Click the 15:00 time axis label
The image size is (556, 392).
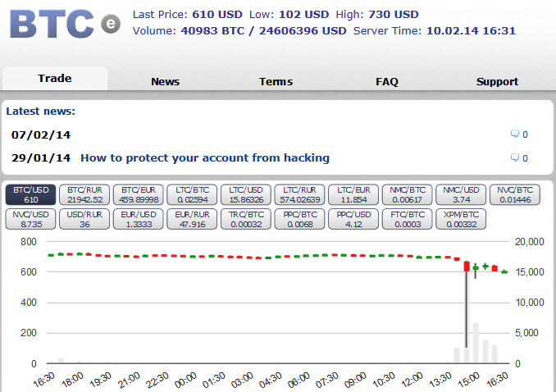click(x=469, y=380)
